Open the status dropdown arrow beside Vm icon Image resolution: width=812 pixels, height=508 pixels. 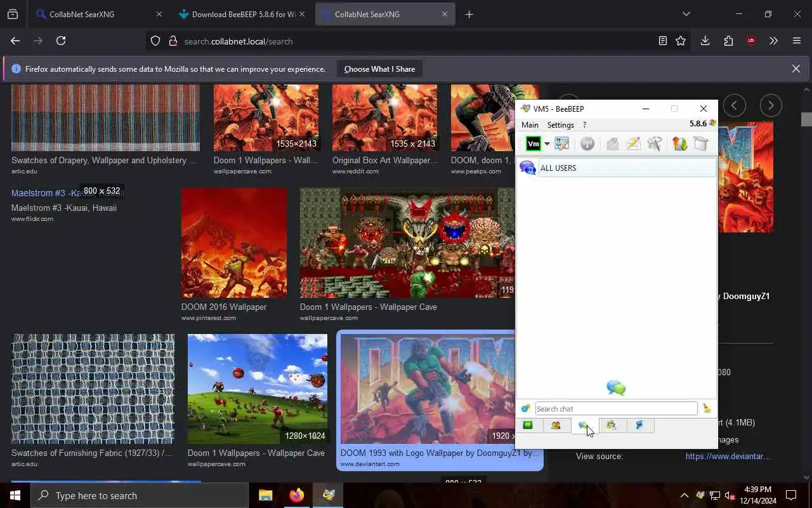point(547,144)
